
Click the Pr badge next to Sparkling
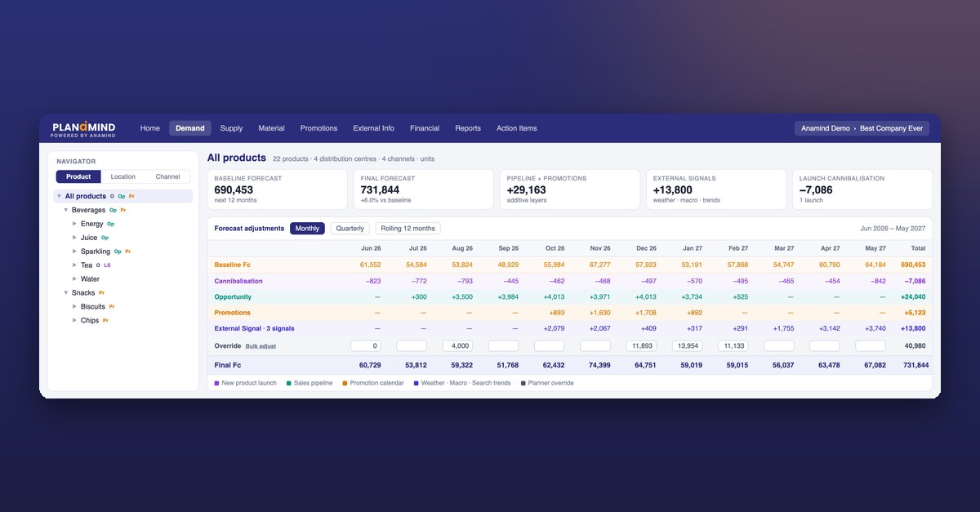coord(127,252)
